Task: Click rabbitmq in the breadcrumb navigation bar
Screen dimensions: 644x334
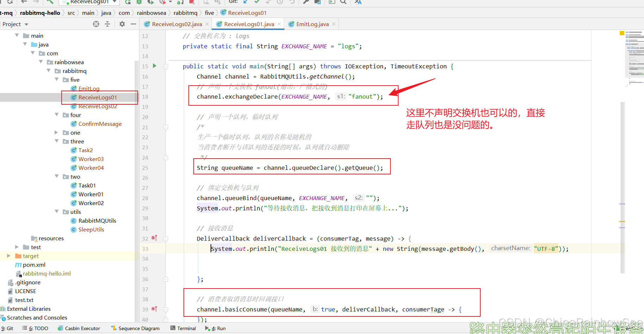Action: click(x=186, y=13)
